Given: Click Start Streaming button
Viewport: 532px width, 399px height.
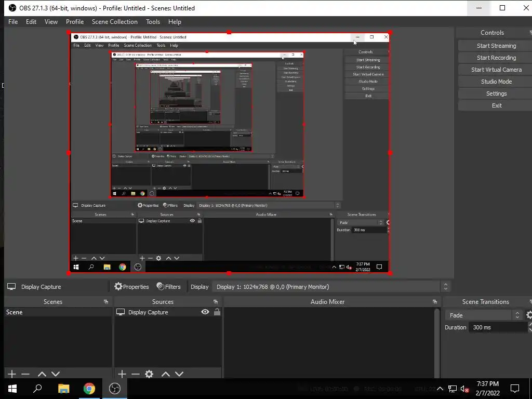Looking at the screenshot, I should coord(496,46).
